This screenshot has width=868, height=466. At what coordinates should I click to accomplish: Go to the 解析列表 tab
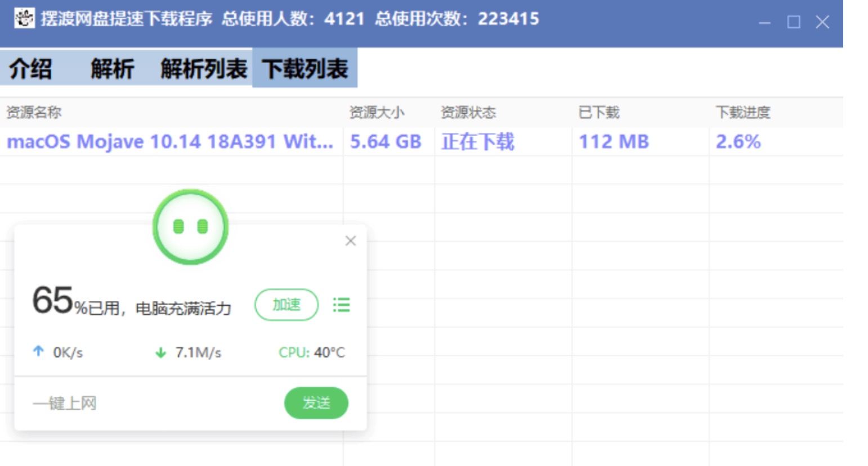pos(203,69)
